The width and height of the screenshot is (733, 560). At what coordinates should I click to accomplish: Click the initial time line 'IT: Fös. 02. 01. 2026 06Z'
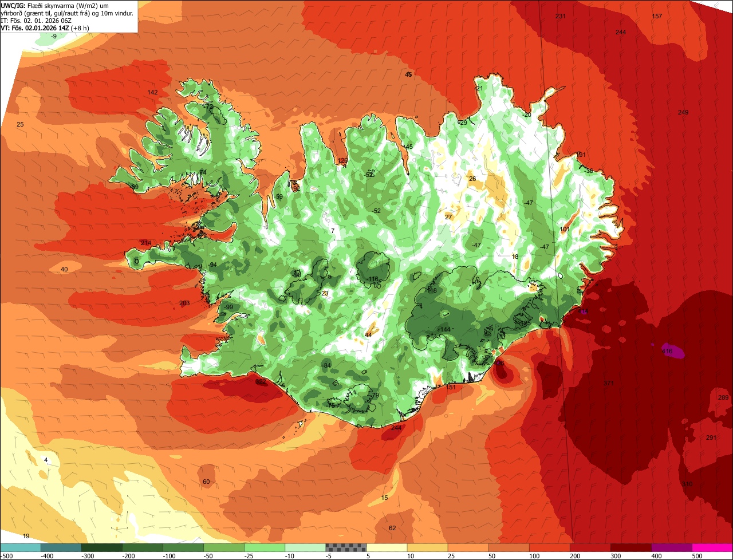click(36, 20)
